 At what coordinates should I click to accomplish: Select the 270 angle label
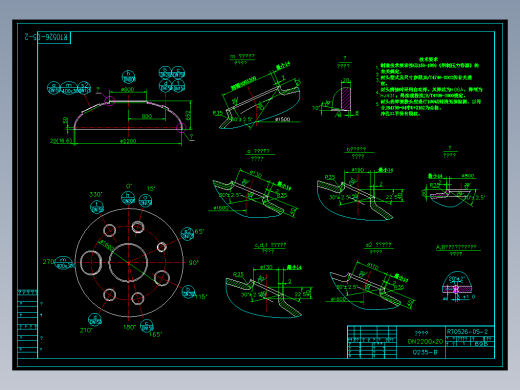coord(48,262)
